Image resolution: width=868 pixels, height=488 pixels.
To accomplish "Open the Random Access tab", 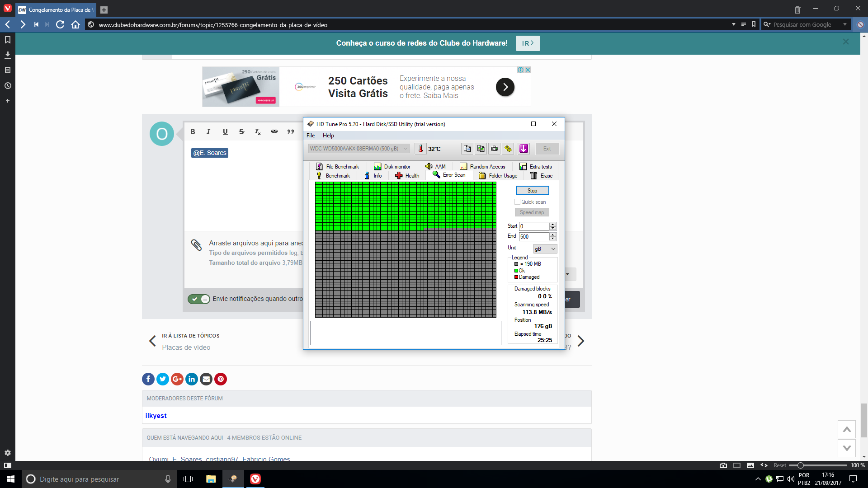I will click(x=483, y=167).
